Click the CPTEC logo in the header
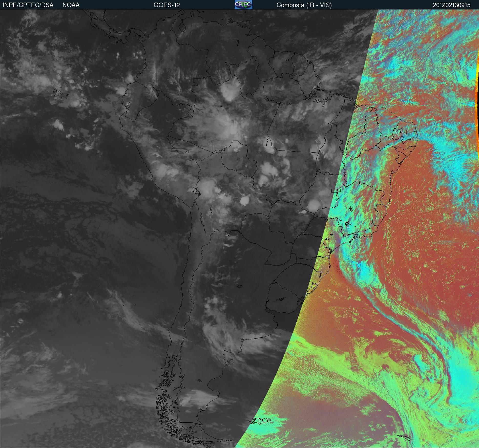The height and width of the screenshot is (448, 479). [243, 5]
